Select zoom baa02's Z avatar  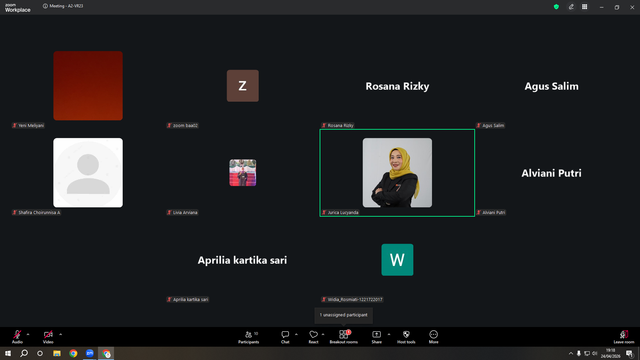tap(242, 86)
